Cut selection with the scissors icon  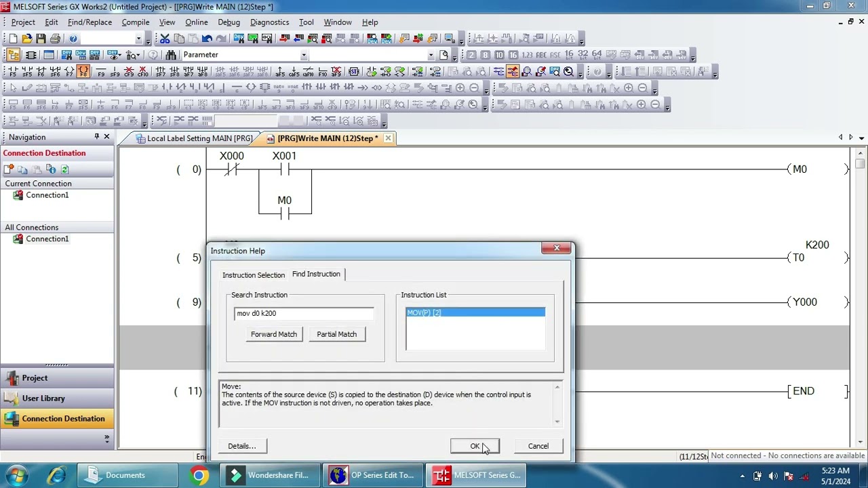pos(165,39)
